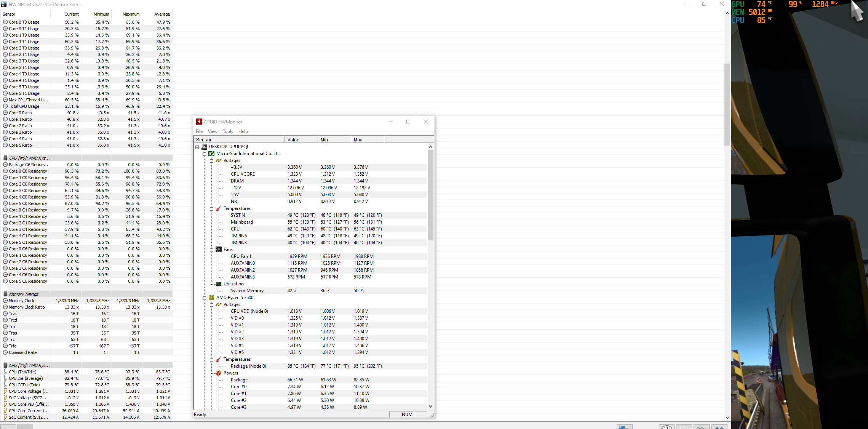The width and height of the screenshot is (868, 429).
Task: Click the Maximum column header in HWiNFO
Action: point(131,14)
